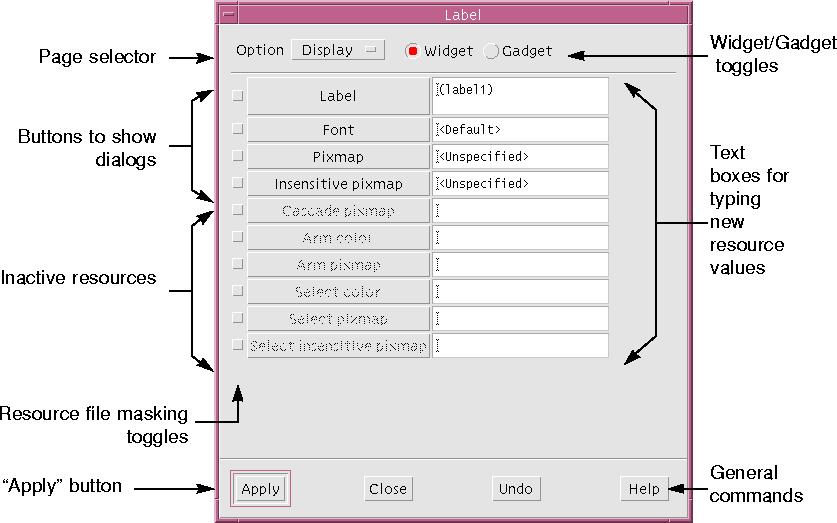Open Help for this dialog

[x=643, y=489]
